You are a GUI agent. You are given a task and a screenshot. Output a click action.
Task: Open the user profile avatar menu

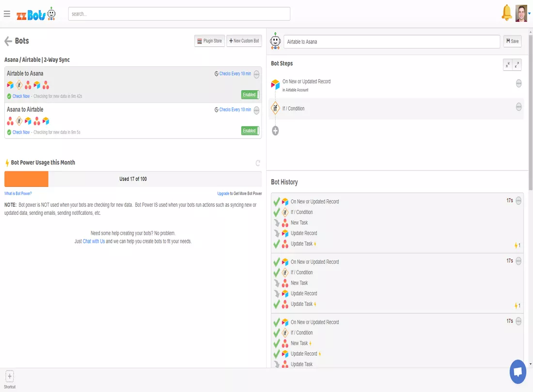[521, 13]
